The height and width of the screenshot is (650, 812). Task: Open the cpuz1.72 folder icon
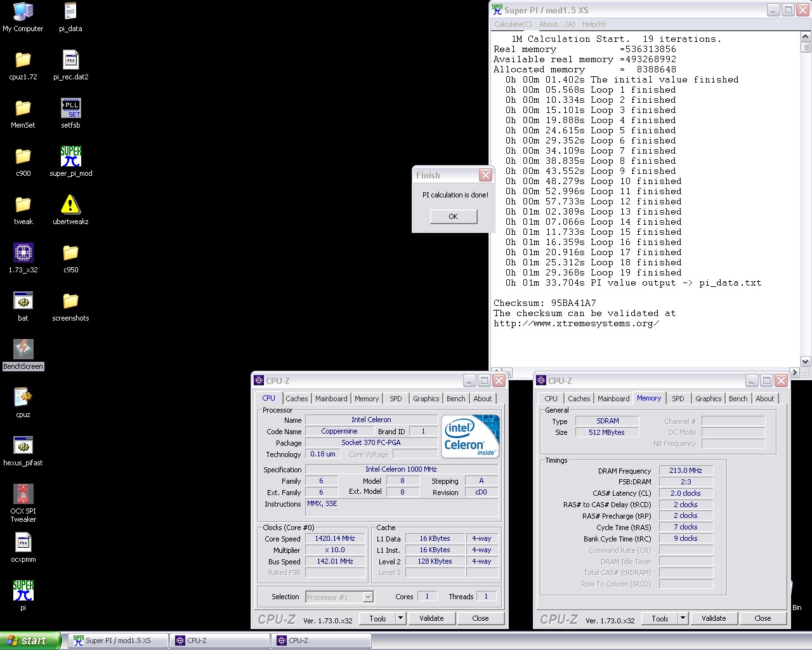point(23,60)
